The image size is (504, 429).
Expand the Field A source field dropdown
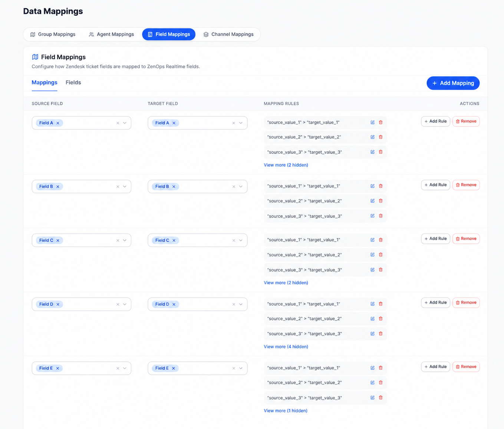[x=125, y=123]
